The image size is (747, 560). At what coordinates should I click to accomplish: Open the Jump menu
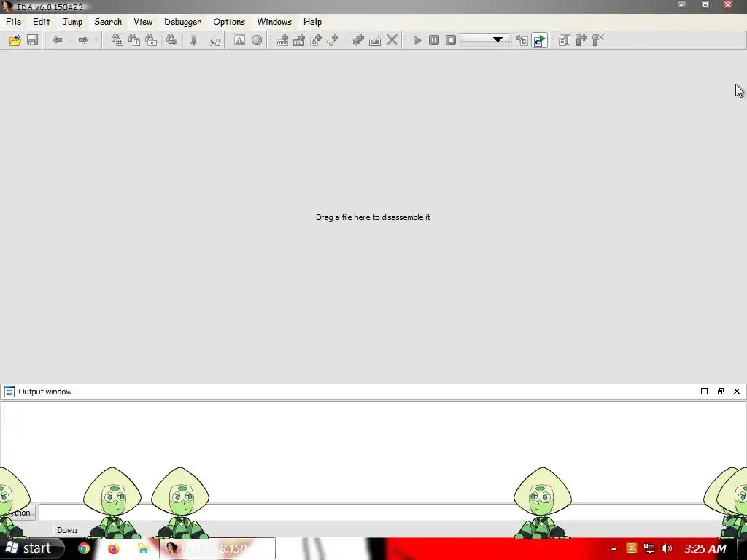[x=72, y=22]
